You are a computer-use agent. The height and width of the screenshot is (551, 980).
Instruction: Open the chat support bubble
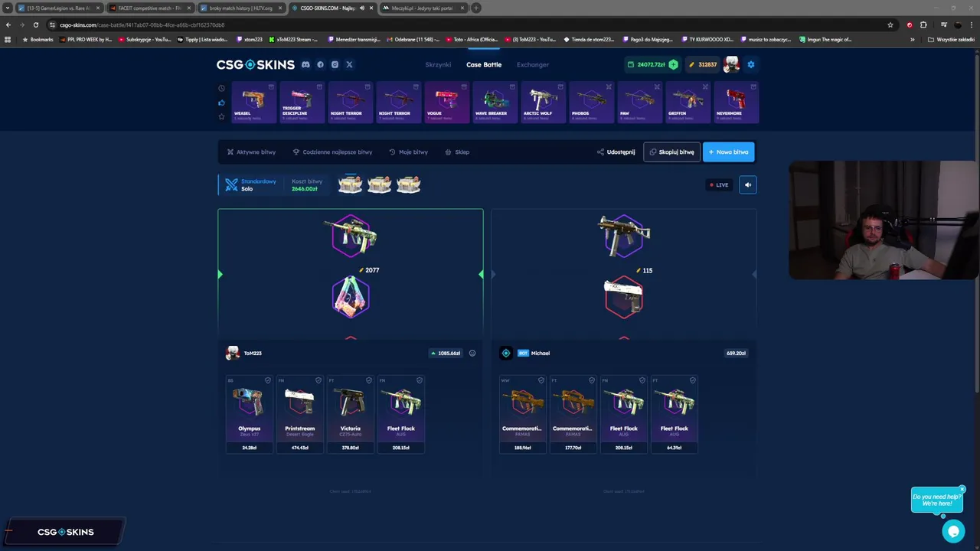click(x=953, y=531)
